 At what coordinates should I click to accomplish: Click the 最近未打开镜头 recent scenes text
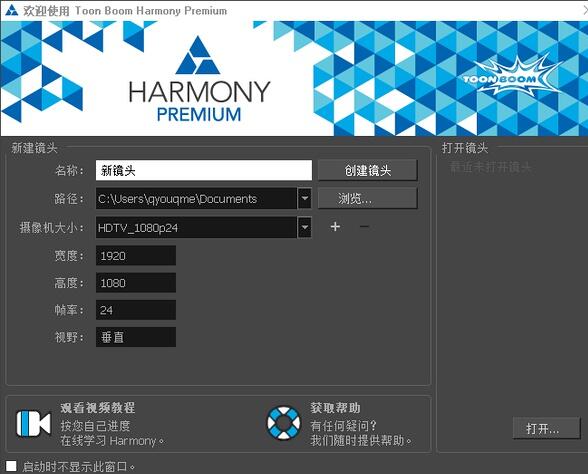[490, 167]
